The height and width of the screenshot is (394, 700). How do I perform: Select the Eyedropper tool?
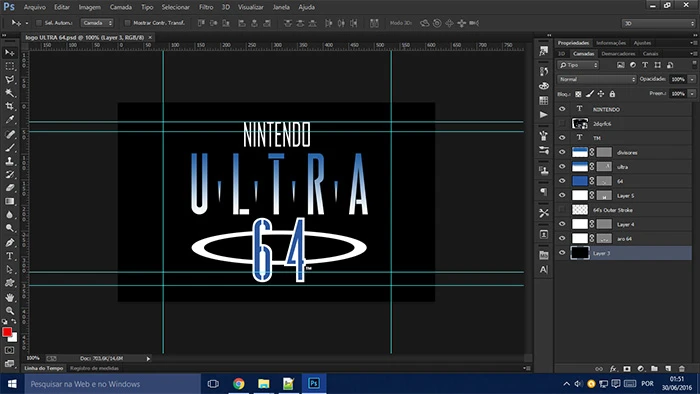[9, 120]
